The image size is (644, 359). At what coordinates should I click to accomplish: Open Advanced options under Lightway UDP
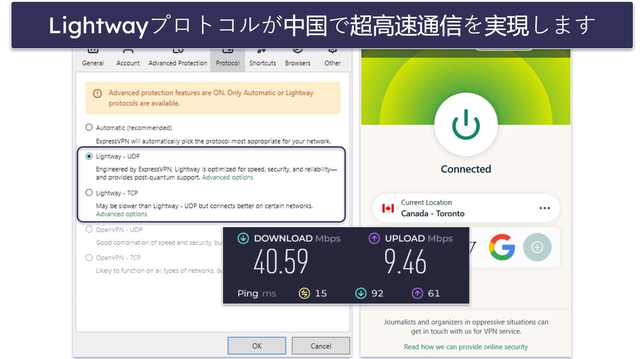(x=228, y=177)
